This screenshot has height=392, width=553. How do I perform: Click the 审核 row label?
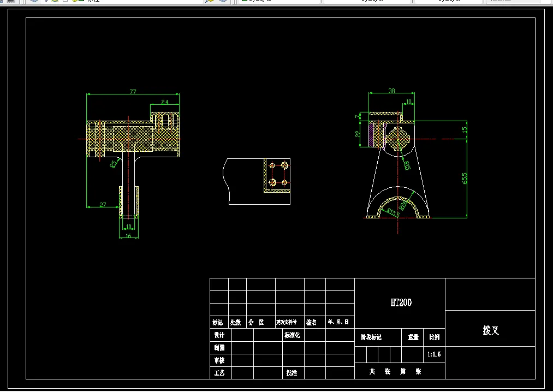tap(219, 360)
